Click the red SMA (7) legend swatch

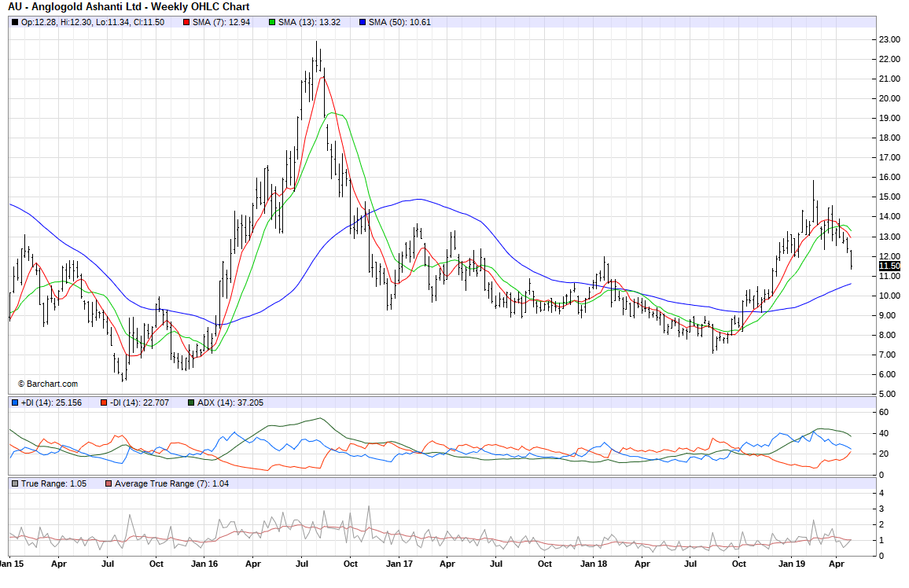click(186, 23)
